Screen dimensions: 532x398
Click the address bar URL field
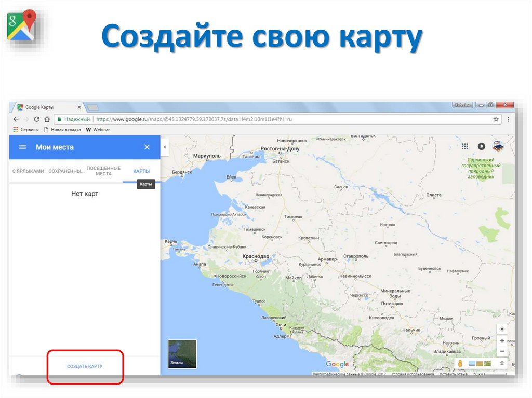(x=278, y=119)
